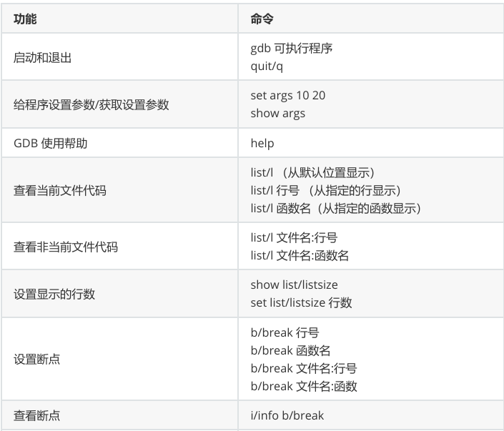The image size is (504, 431).
Task: Select the "设置断点" cell
Action: (x=36, y=359)
